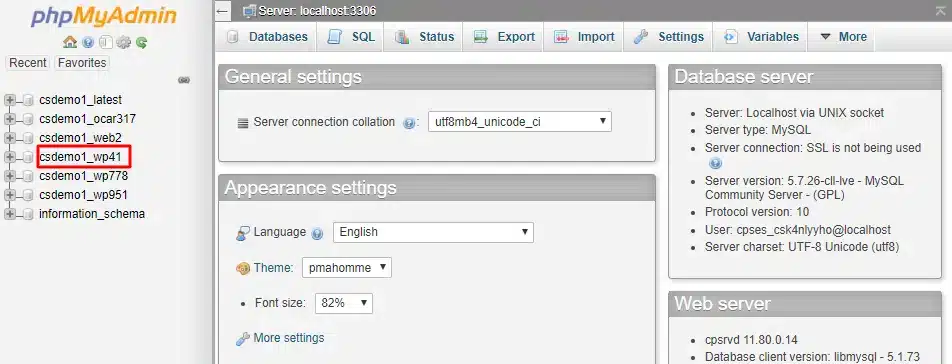Open the phpMyAdmin documentation icon in the sidebar
This screenshot has width=952, height=364.
(x=88, y=42)
